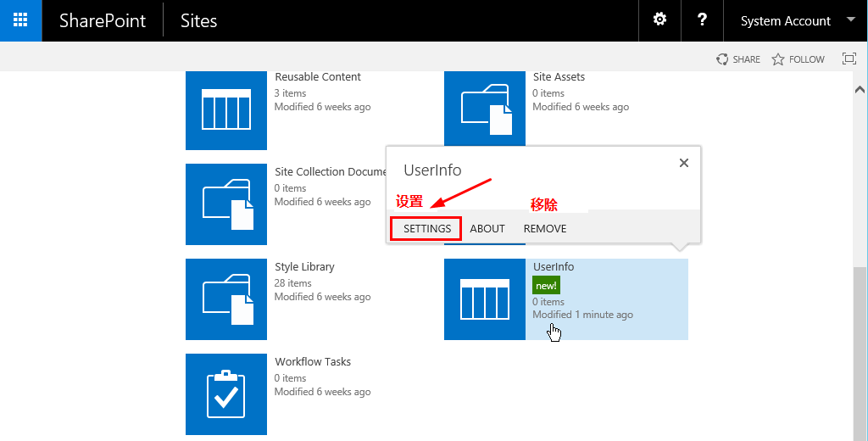The width and height of the screenshot is (868, 441).
Task: Click the Site Collection Documents tile icon
Action: 226,204
